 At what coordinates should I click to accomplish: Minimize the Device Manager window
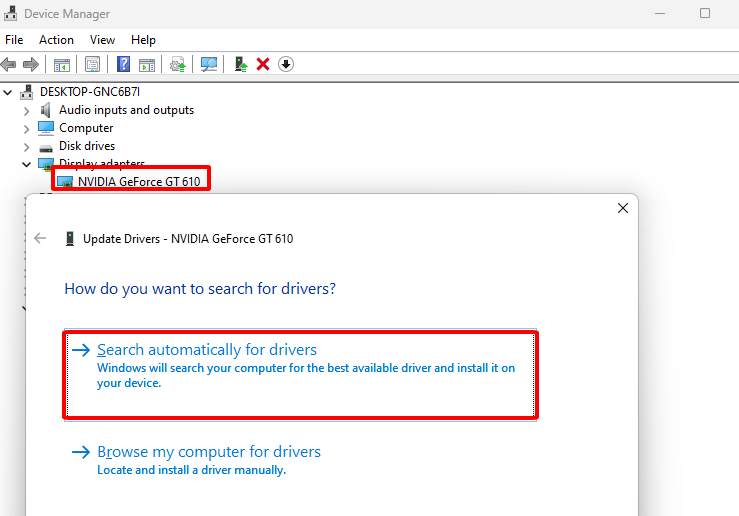pos(660,14)
